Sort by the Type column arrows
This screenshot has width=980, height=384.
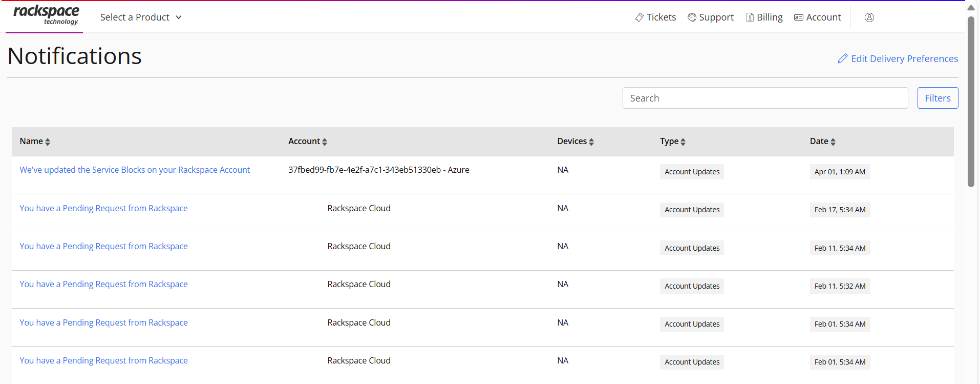tap(683, 142)
